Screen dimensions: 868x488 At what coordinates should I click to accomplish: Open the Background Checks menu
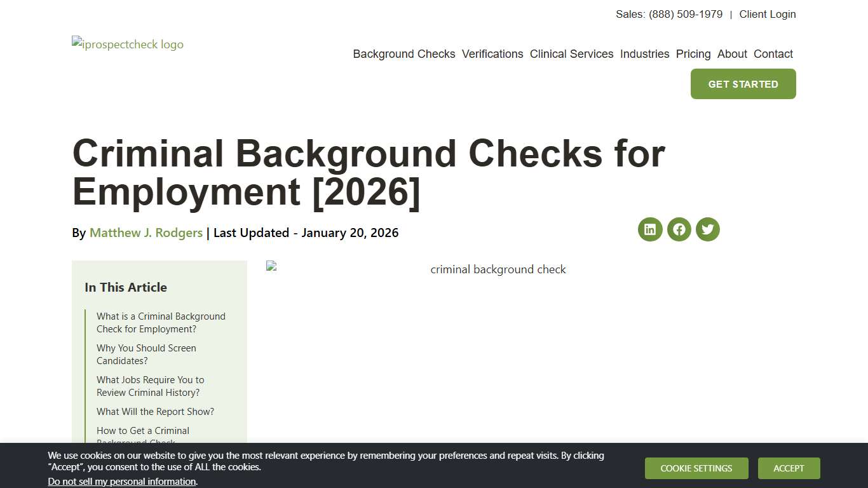point(404,54)
